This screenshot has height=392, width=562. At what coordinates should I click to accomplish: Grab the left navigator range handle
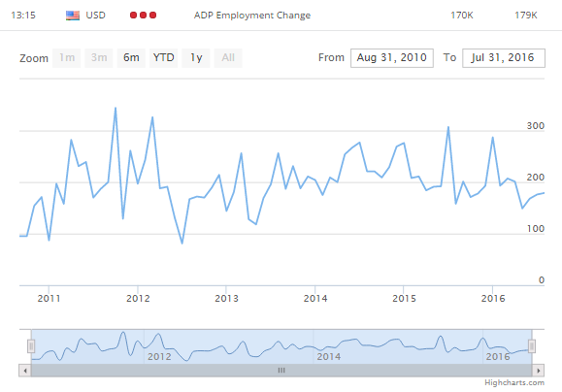point(31,346)
